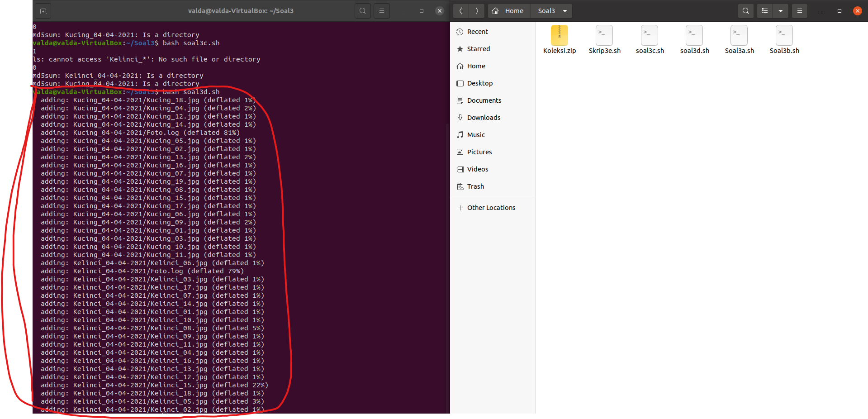Open the view options dropdown
This screenshot has width=868, height=419.
[x=780, y=10]
